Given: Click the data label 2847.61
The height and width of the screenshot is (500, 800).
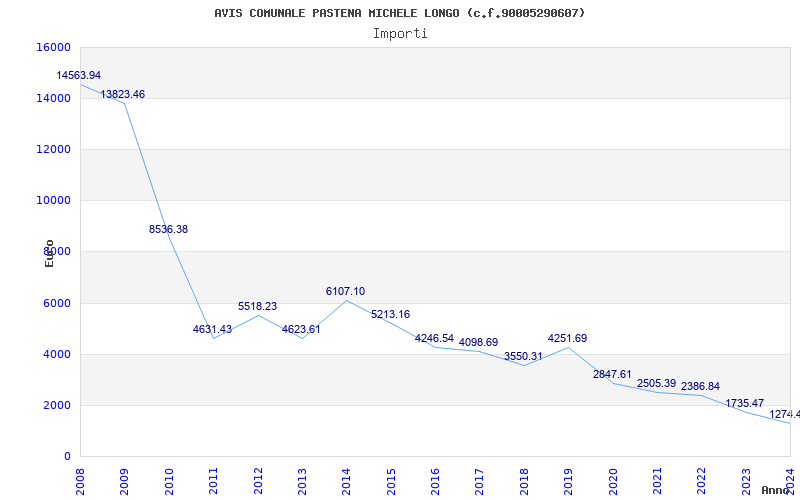Looking at the screenshot, I should (x=612, y=375).
